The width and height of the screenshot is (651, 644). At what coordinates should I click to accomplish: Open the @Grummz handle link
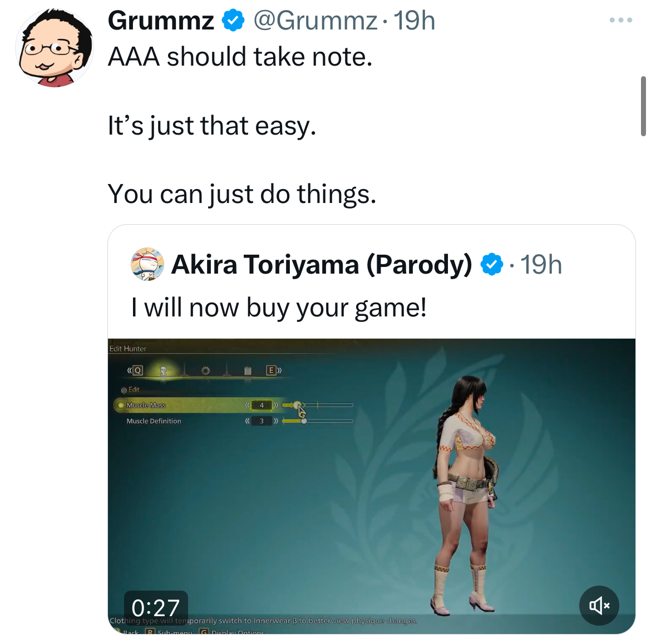(315, 21)
